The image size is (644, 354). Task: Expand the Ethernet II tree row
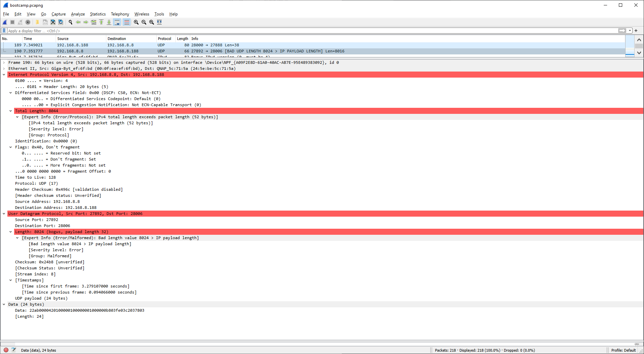tap(4, 69)
